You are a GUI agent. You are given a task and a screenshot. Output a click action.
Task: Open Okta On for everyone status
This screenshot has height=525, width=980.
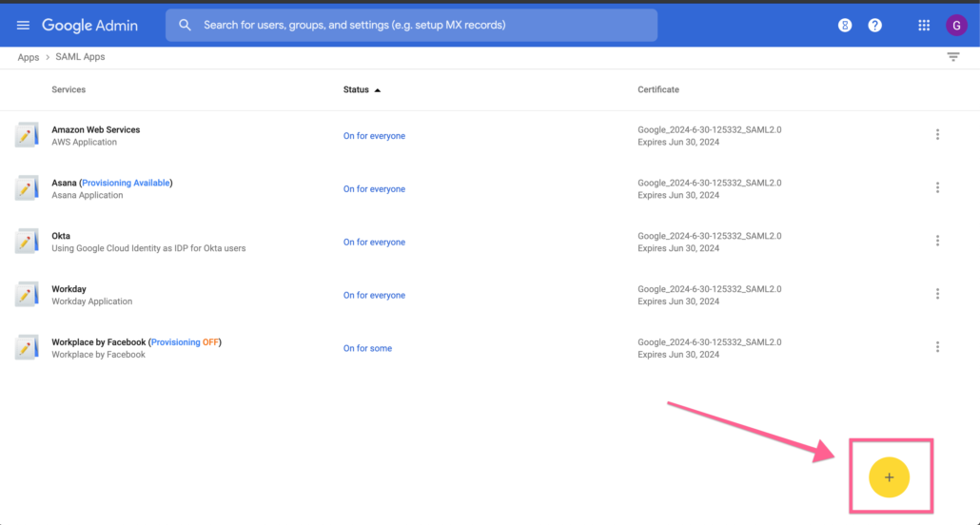click(x=374, y=242)
